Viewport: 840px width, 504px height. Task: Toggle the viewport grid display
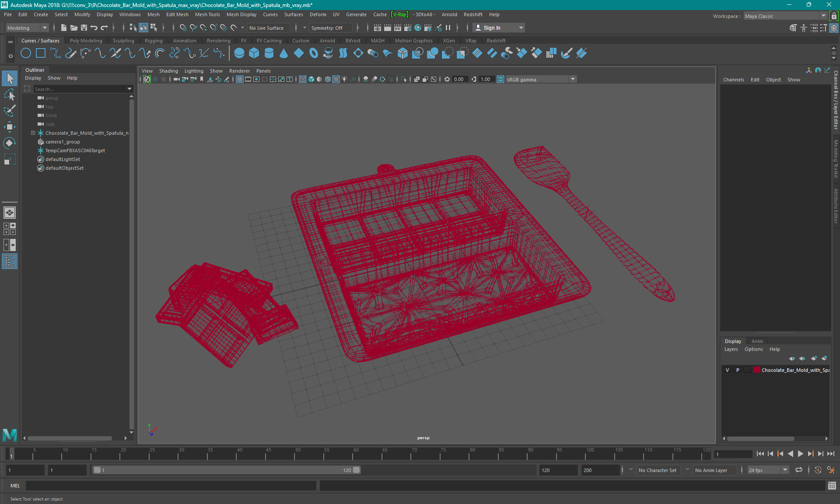pyautogui.click(x=240, y=79)
